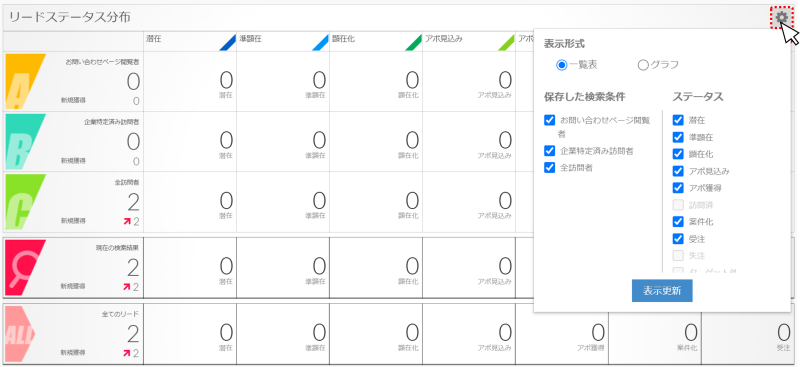Toggle アポ見込み status checkbox
This screenshot has width=800, height=367.
(678, 171)
